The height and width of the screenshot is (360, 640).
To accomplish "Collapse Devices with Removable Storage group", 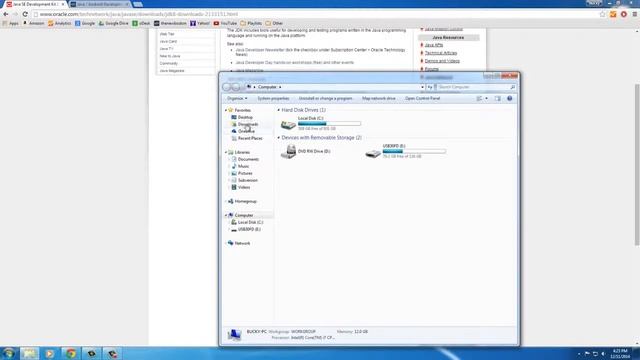I will coord(279,138).
